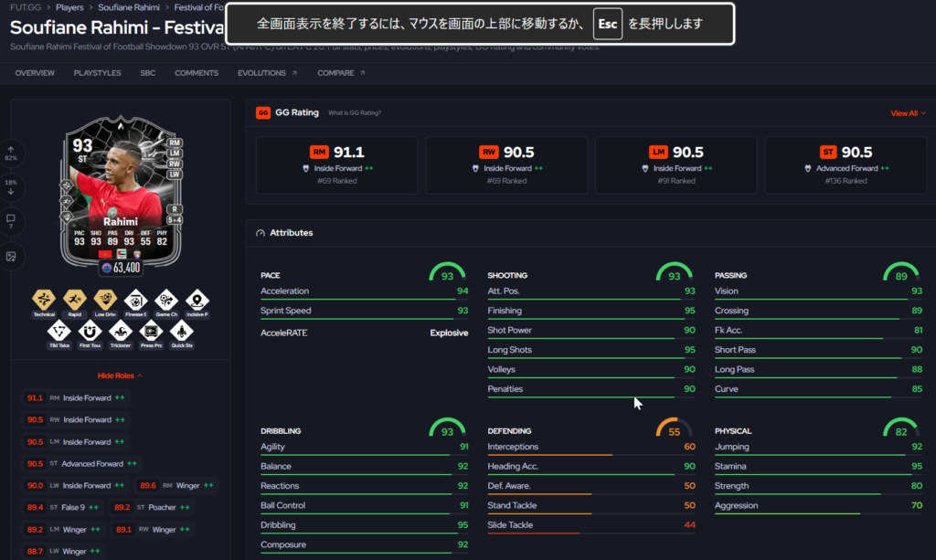Click the orange LM position badge
The height and width of the screenshot is (560, 936).
coord(658,152)
